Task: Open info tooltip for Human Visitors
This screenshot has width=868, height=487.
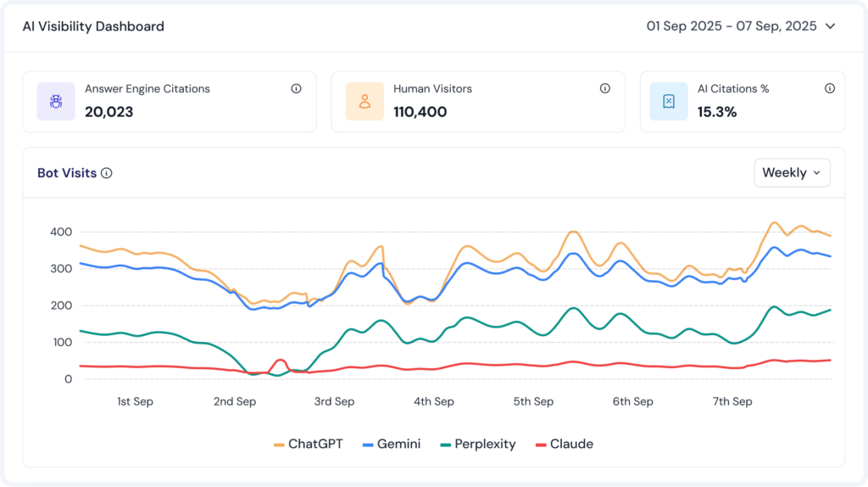Action: (x=604, y=88)
